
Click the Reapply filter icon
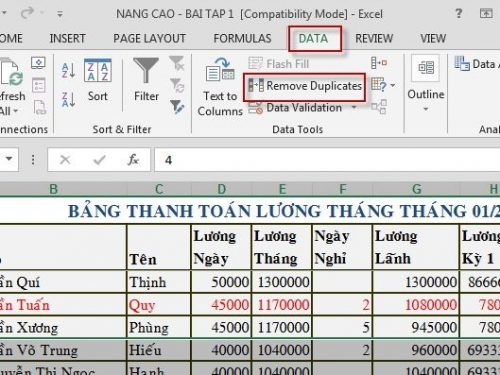click(177, 85)
